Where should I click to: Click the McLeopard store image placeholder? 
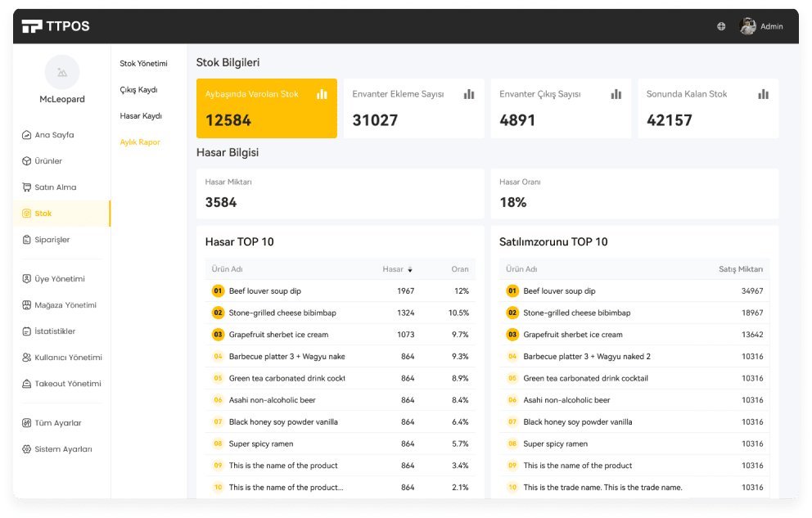[62, 72]
